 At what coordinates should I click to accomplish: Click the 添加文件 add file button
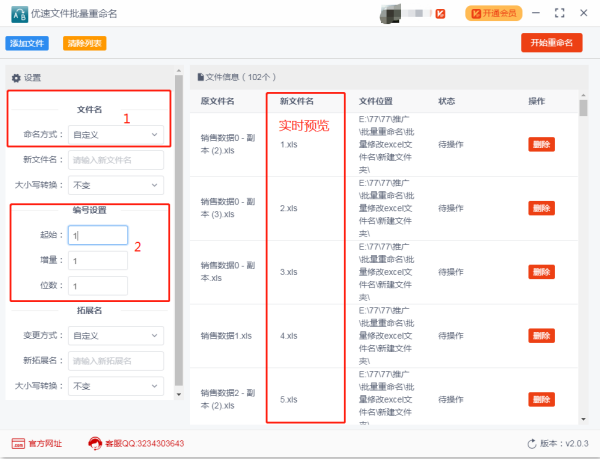(x=28, y=43)
